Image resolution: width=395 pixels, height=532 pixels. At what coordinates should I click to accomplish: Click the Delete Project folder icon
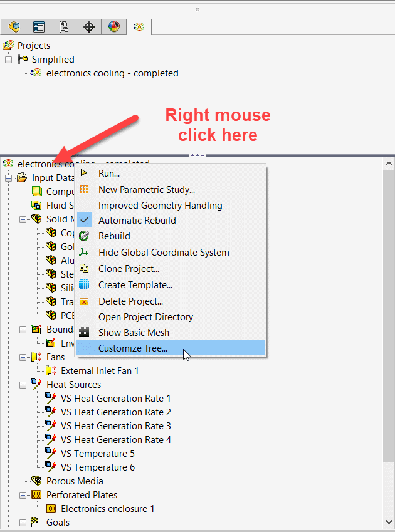(x=84, y=301)
